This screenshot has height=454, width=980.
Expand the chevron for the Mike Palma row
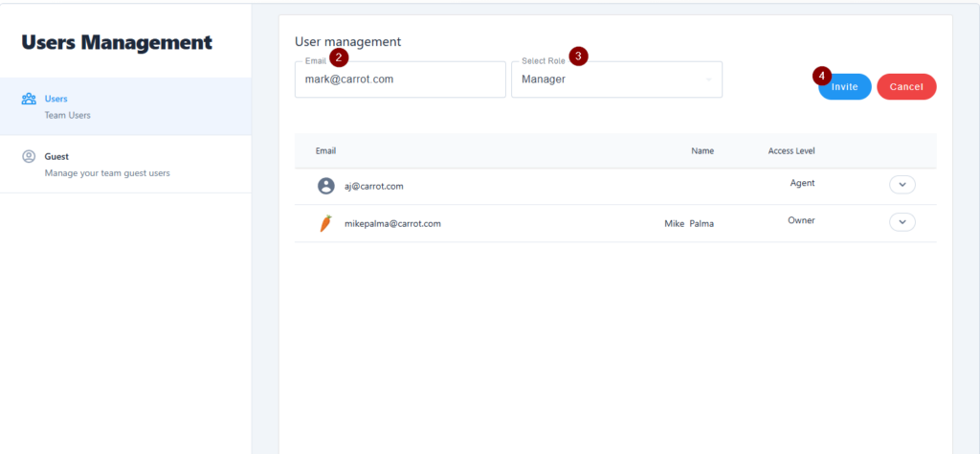click(902, 222)
